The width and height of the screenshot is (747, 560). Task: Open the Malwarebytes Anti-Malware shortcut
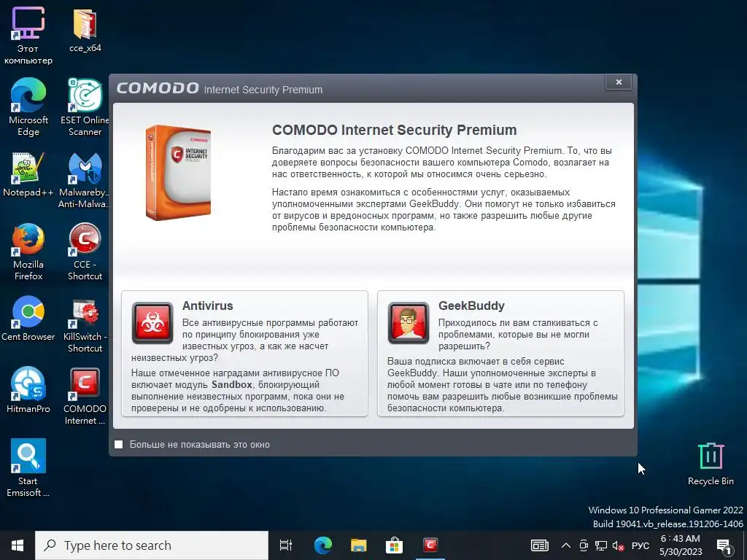[85, 180]
